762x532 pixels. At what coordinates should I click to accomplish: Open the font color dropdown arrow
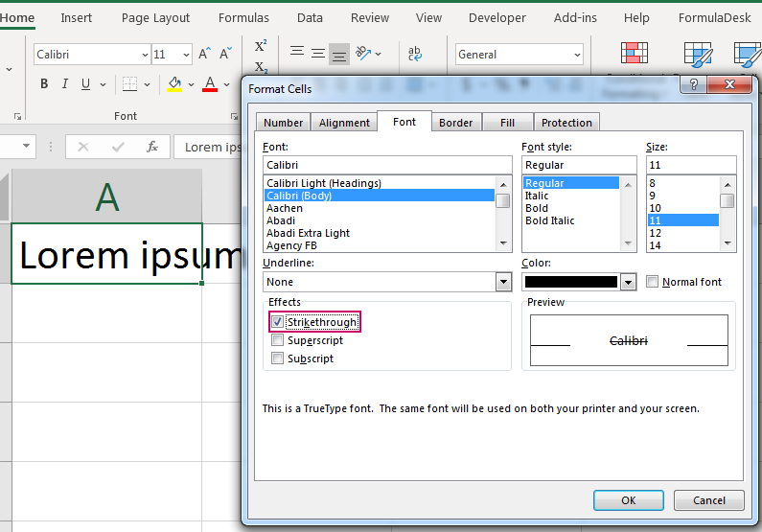coord(226,84)
